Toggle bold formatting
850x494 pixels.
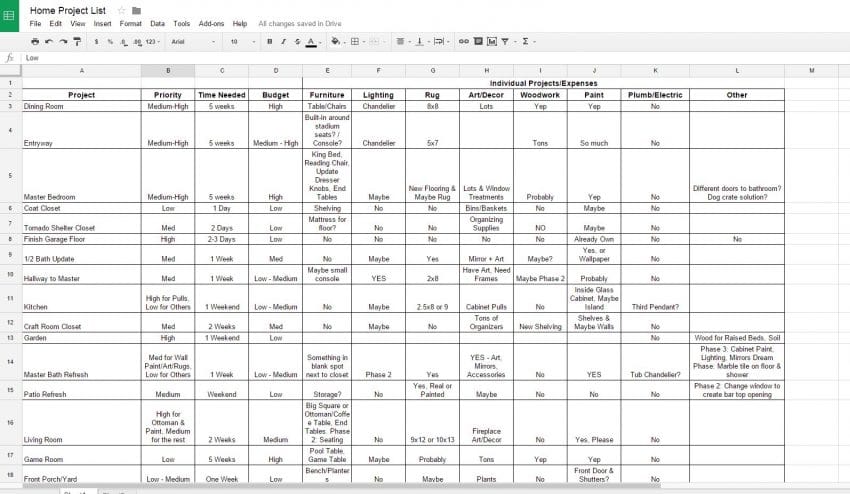[269, 41]
